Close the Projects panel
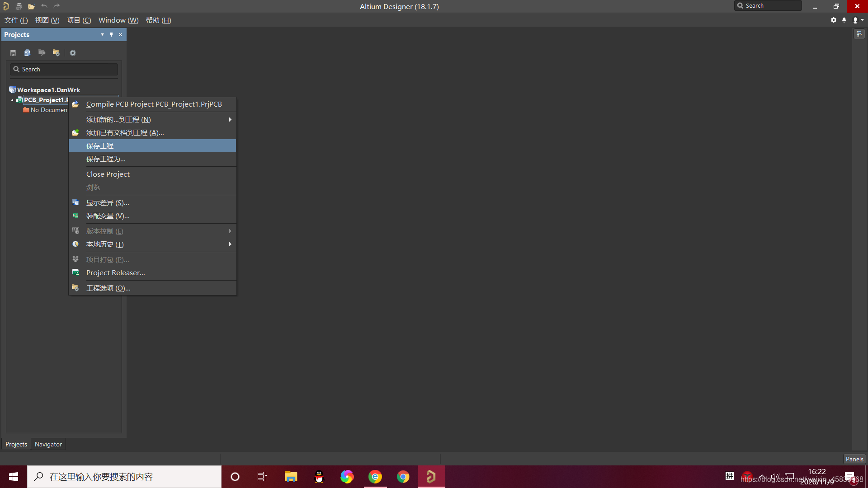868x488 pixels. tap(120, 34)
